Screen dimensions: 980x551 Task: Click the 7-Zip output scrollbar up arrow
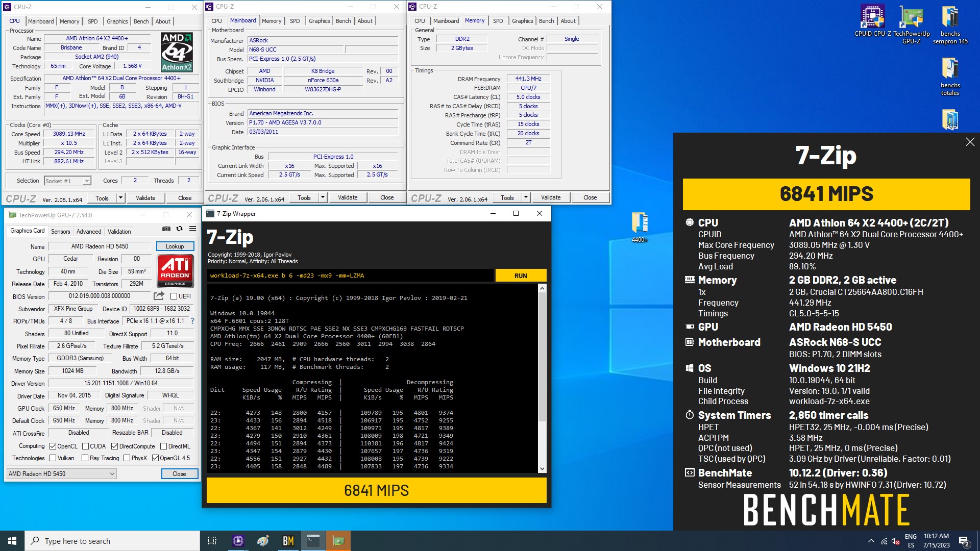pos(542,289)
